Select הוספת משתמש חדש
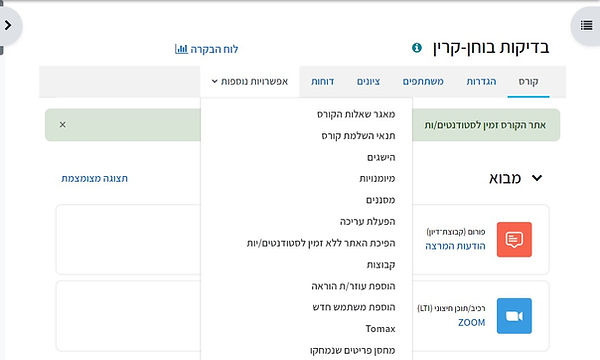This screenshot has height=360, width=600. pos(354,307)
